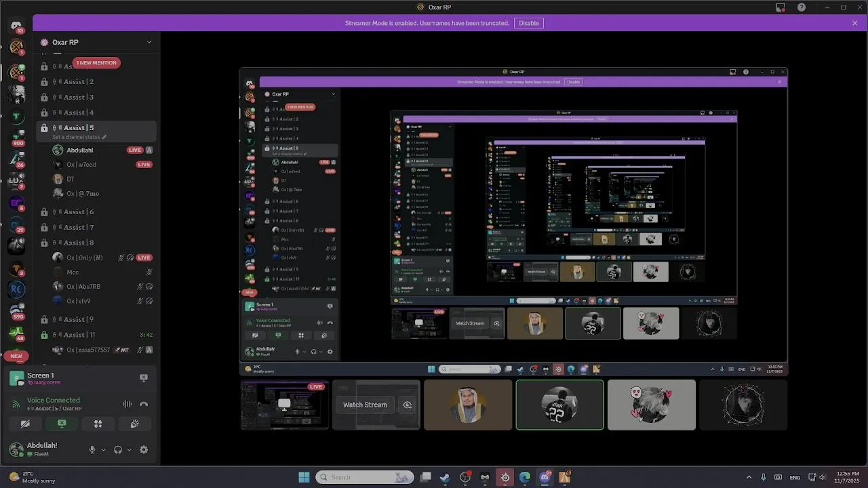
Task: Select user Ox | w7eed in Assist 5
Action: (103, 165)
